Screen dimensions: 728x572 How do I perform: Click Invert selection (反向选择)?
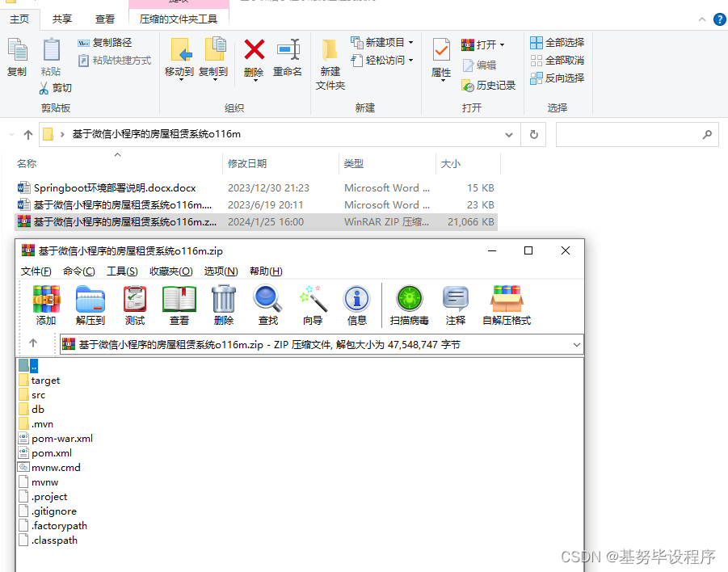557,78
